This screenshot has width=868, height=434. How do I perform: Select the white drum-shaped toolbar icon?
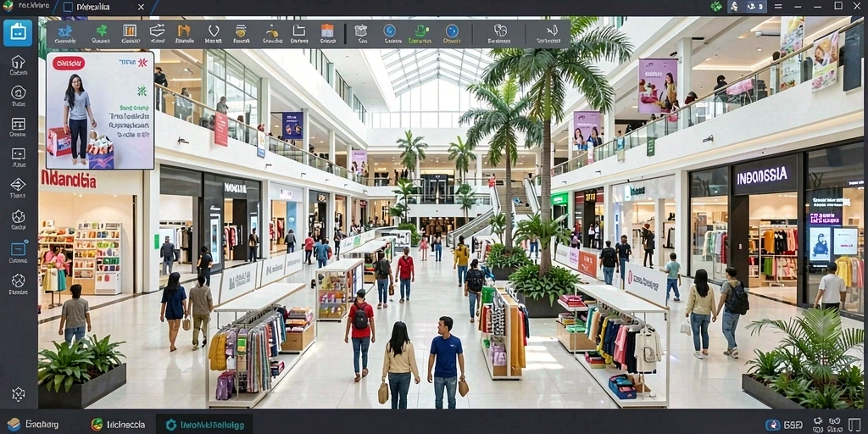(x=361, y=31)
